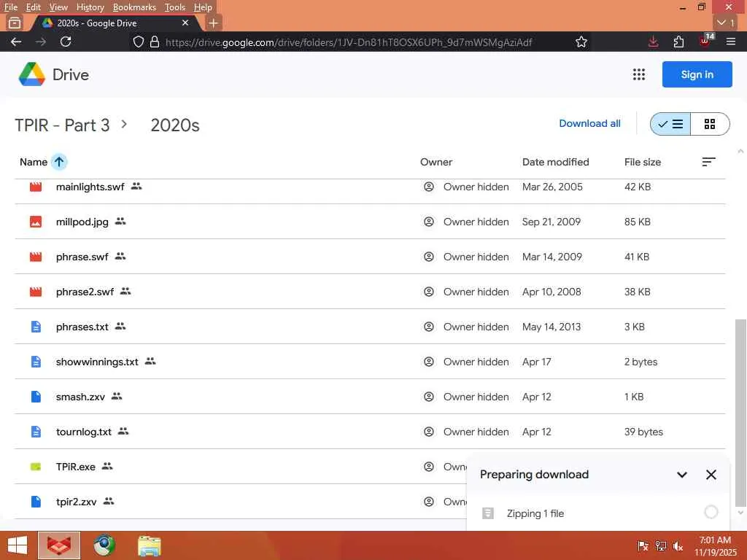Click the tracking protection shield icon

[x=138, y=42]
